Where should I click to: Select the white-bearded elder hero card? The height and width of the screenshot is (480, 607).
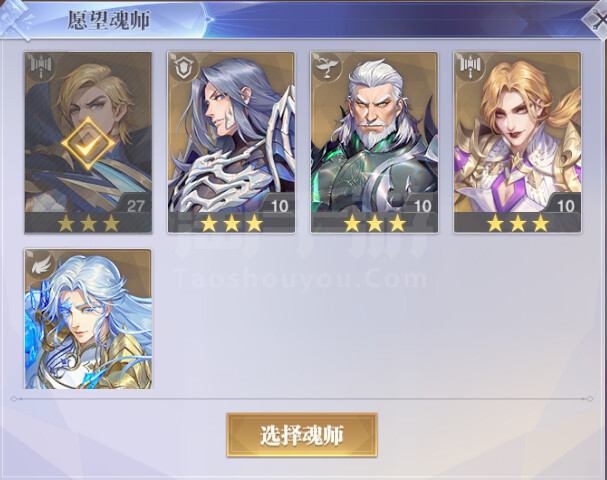point(374,142)
